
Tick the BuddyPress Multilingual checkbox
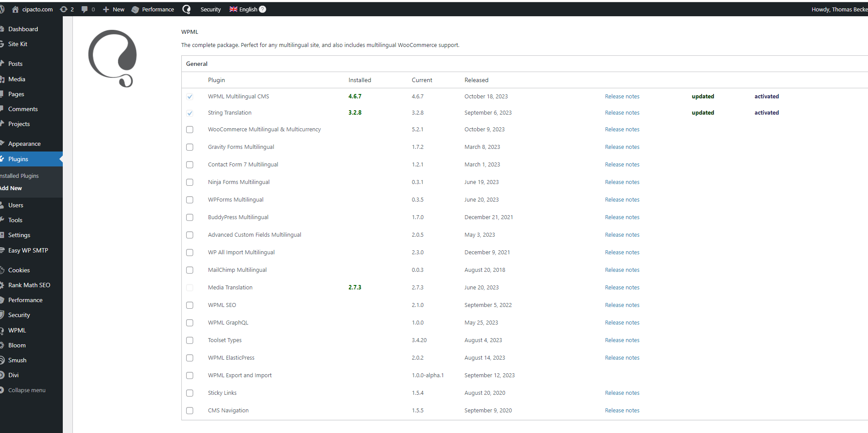[190, 217]
